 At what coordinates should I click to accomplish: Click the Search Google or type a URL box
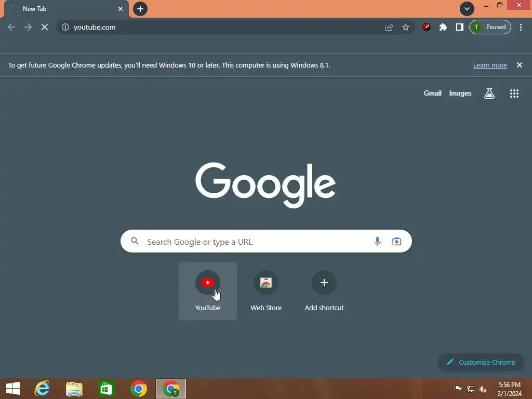[266, 241]
